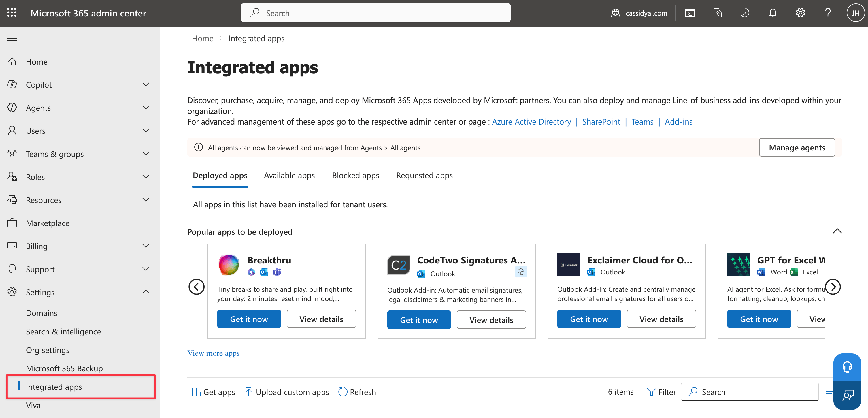Expand the Teams & groups section
The height and width of the screenshot is (418, 868).
coord(146,153)
